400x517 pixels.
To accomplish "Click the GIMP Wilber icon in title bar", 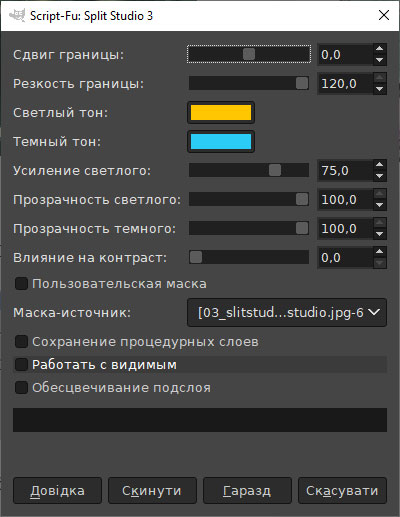I will (x=17, y=16).
